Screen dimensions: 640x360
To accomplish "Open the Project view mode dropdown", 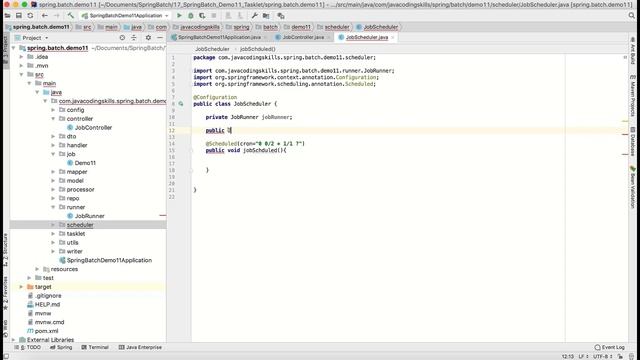I will point(32,38).
